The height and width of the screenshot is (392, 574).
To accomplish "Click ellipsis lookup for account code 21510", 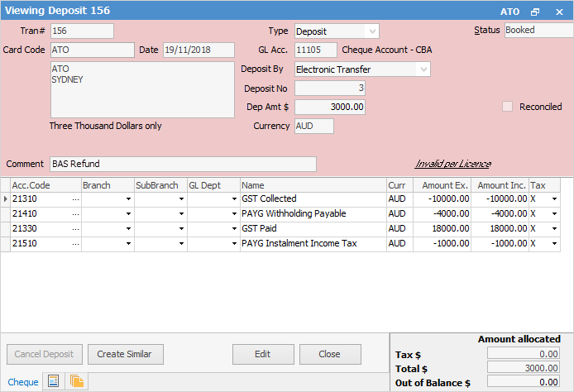I will [x=75, y=244].
